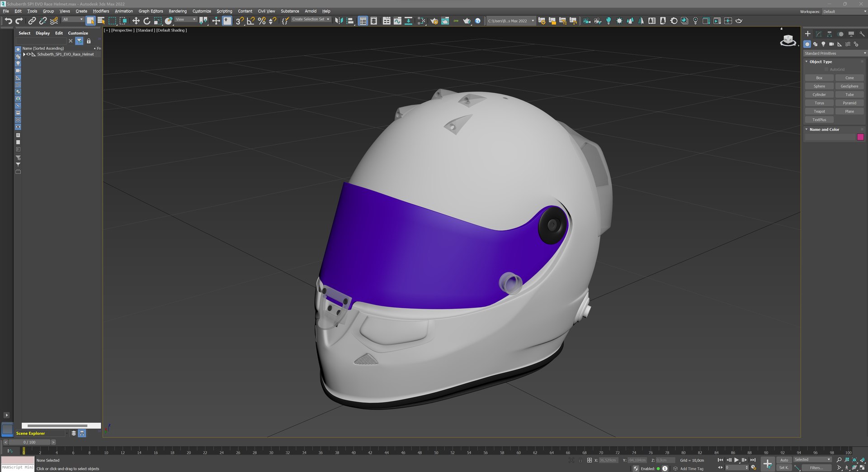Image resolution: width=868 pixels, height=472 pixels.
Task: Open the project path dropdown
Action: 511,21
